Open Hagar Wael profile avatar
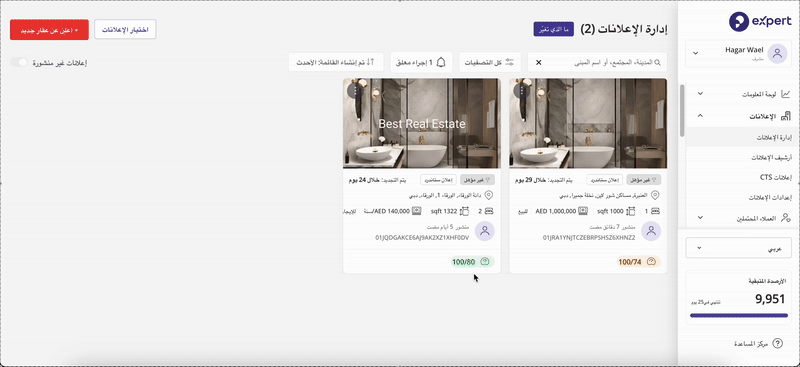 [x=777, y=53]
